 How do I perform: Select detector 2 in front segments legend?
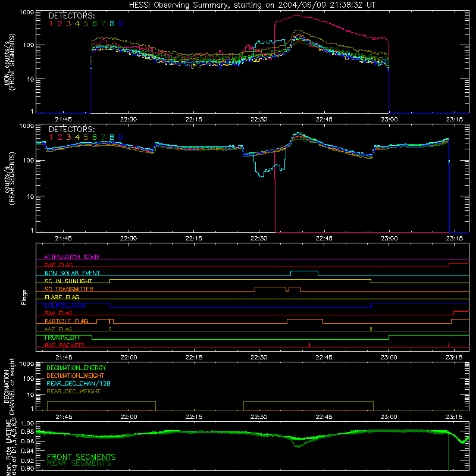pos(60,24)
